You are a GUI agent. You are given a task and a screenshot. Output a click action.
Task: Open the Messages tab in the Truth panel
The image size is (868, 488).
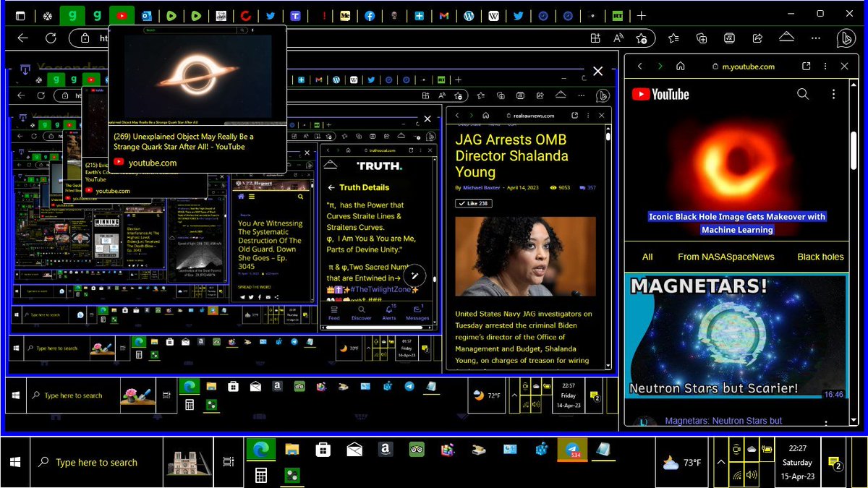(x=417, y=312)
